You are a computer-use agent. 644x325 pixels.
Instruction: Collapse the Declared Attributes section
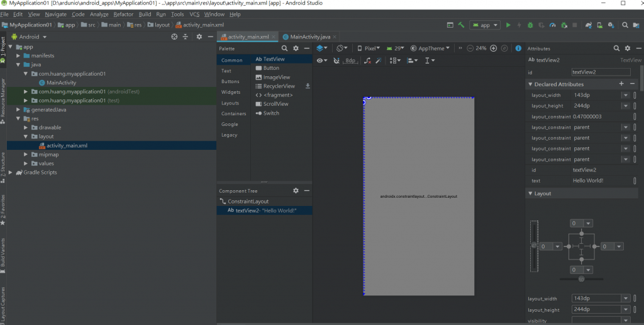(530, 84)
